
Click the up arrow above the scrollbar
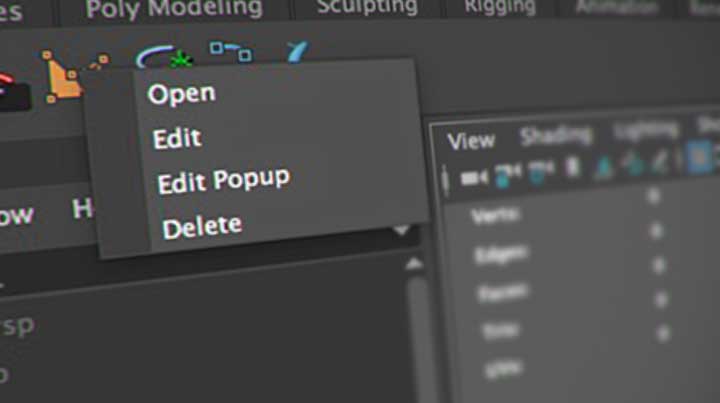point(414,263)
